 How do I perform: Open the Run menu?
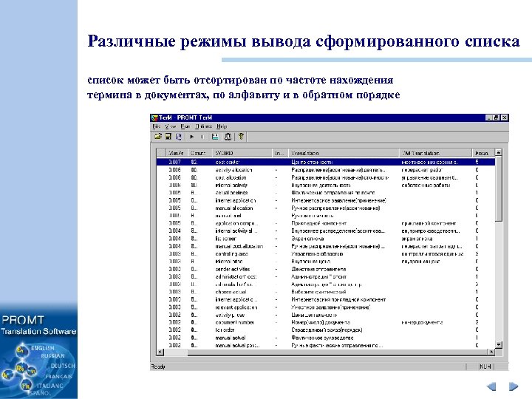185,126
